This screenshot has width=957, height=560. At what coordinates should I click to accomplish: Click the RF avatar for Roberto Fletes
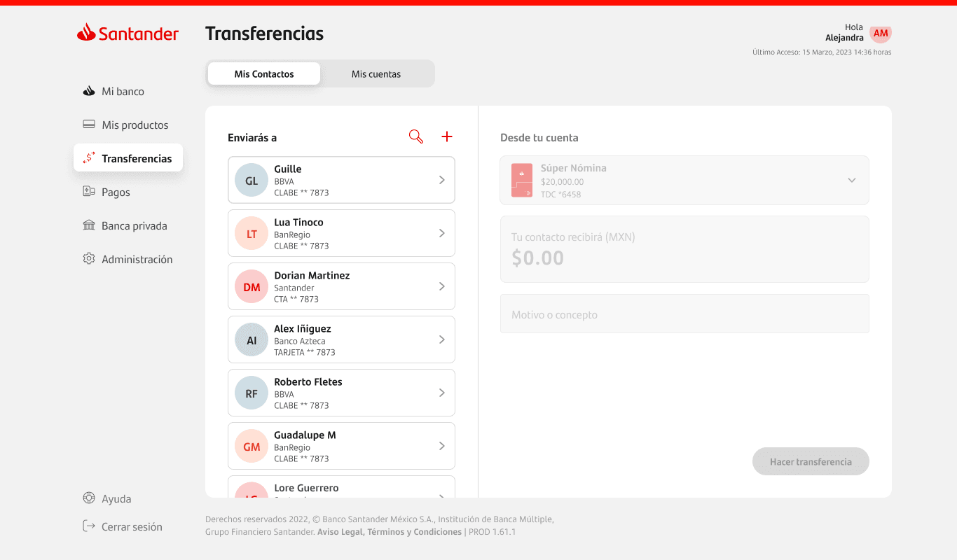[252, 393]
